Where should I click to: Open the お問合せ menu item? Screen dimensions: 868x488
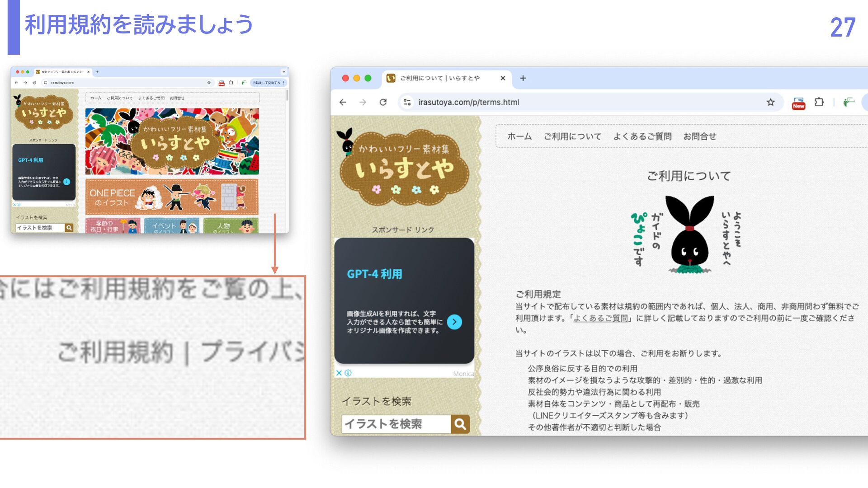tap(699, 136)
